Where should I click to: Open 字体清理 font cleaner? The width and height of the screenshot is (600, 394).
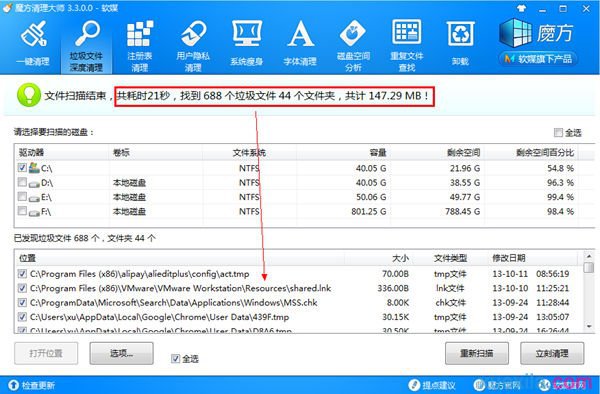pos(300,44)
